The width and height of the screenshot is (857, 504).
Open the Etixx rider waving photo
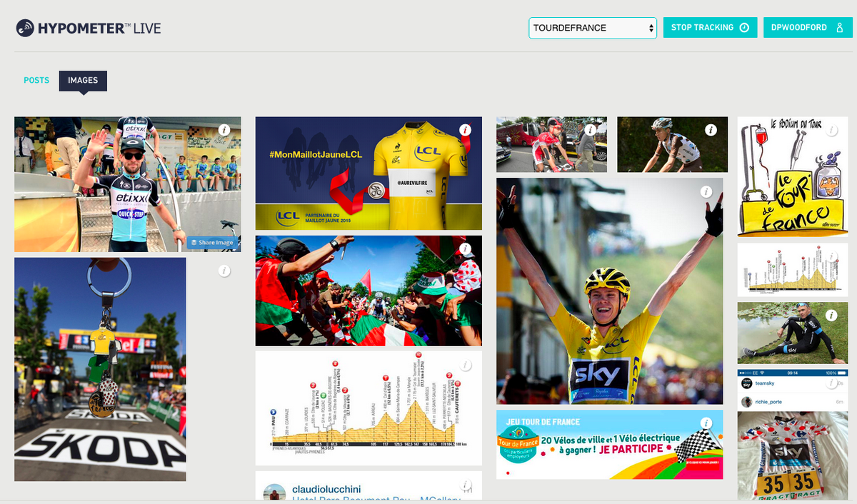(127, 184)
